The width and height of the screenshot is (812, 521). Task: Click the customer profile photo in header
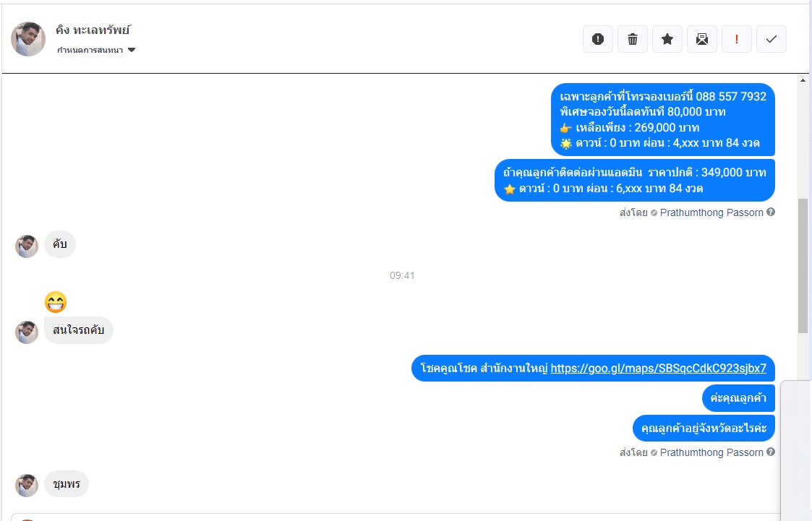(28, 39)
